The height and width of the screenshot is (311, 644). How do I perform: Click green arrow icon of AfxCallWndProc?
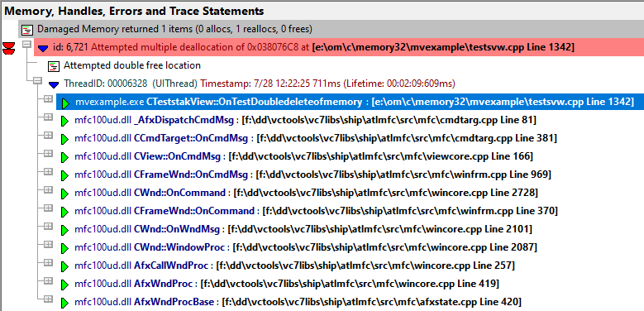coord(64,266)
